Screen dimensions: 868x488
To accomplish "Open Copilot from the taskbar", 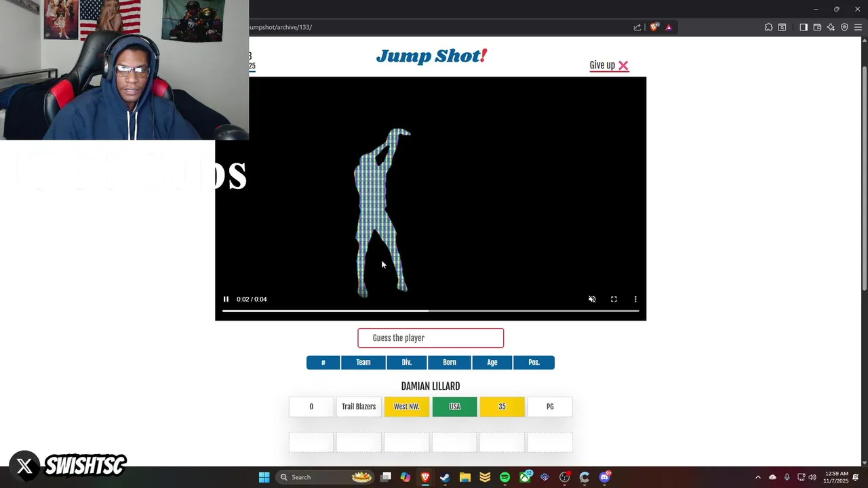I will click(x=406, y=477).
